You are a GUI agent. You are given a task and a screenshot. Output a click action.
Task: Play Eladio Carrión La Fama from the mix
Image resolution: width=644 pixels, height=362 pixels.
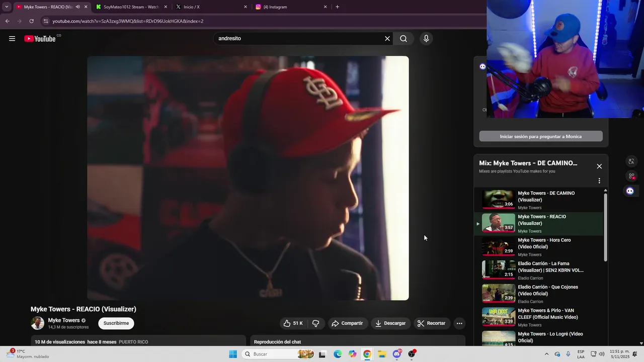coord(538,270)
